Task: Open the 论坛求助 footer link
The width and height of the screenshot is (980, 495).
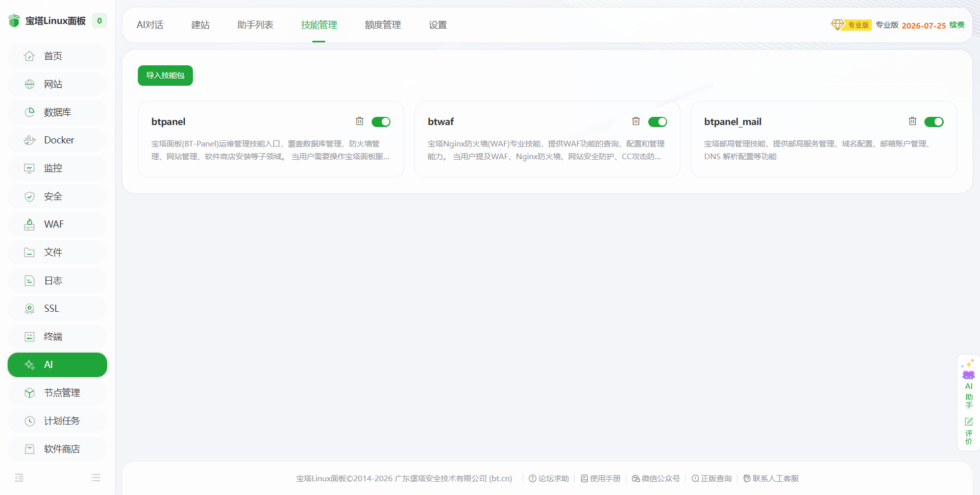Action: coord(549,479)
